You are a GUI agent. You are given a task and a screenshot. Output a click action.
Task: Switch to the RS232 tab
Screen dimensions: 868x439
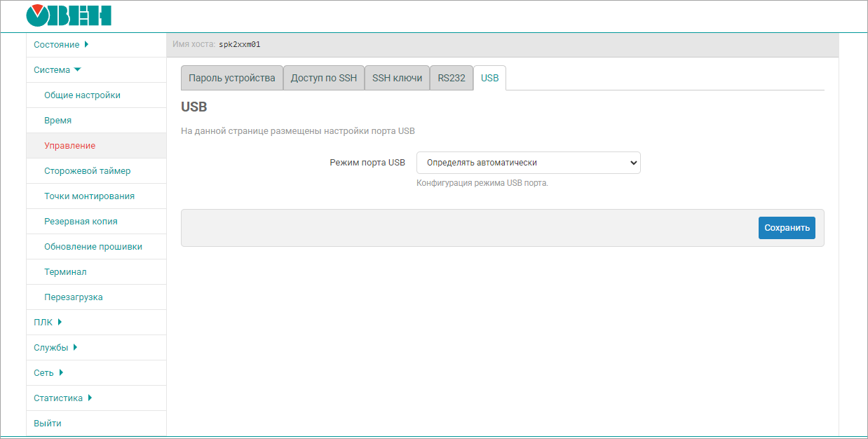[452, 79]
